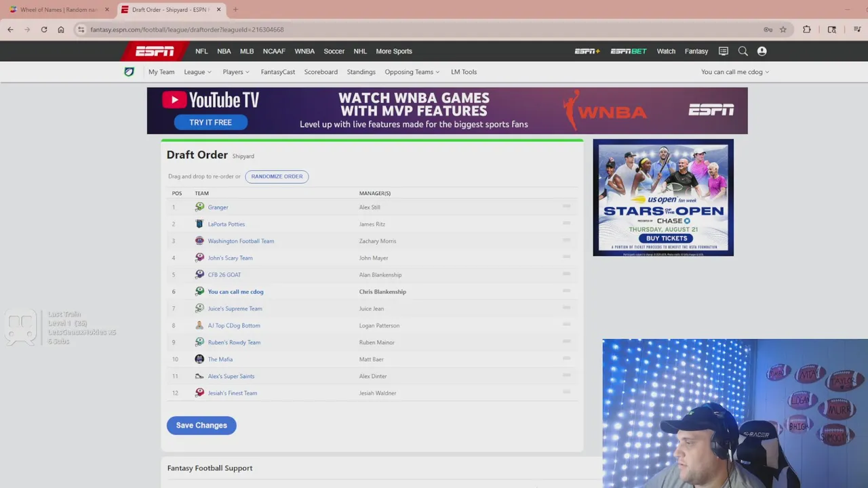This screenshot has width=868, height=488.
Task: Click the ESPN logo in header
Action: (155, 52)
